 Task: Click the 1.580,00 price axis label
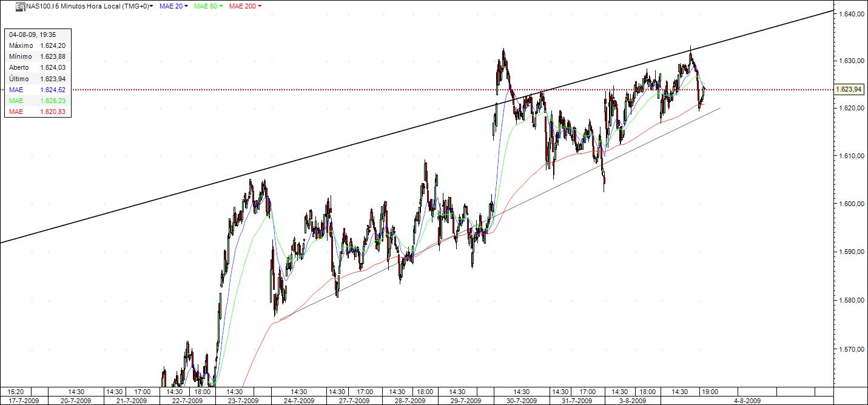click(x=850, y=301)
